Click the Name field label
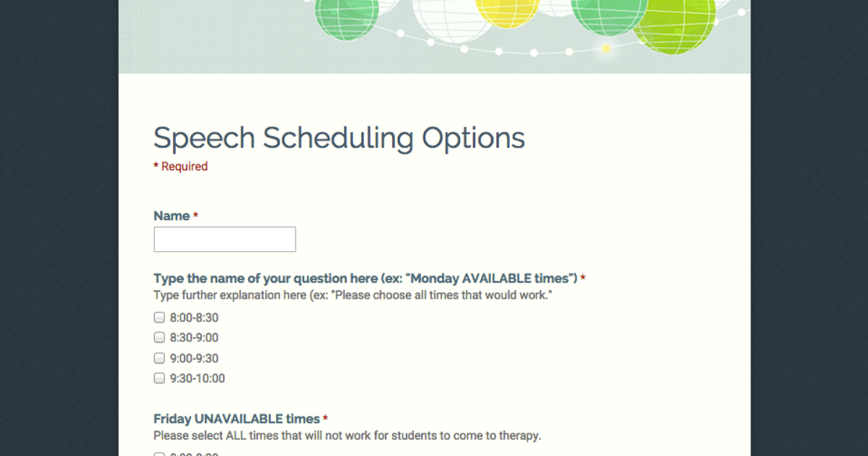Screen dimensions: 868x456 tap(171, 216)
